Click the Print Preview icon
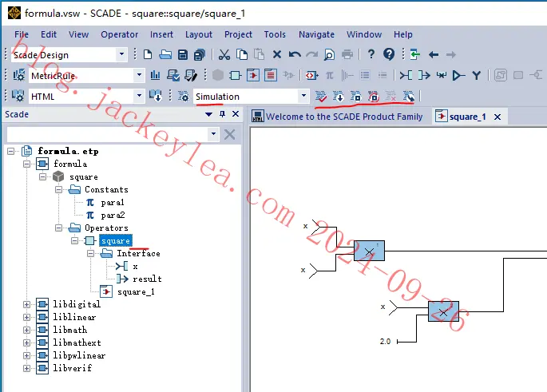 click(329, 55)
